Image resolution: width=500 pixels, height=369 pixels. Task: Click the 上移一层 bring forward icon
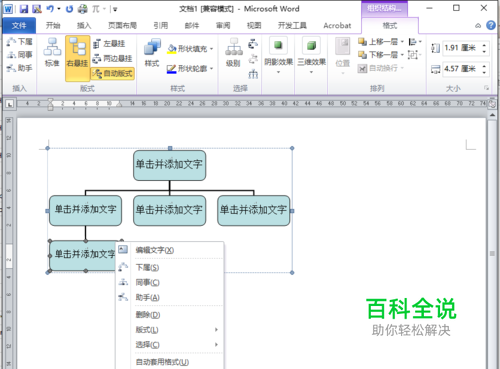pyautogui.click(x=362, y=42)
